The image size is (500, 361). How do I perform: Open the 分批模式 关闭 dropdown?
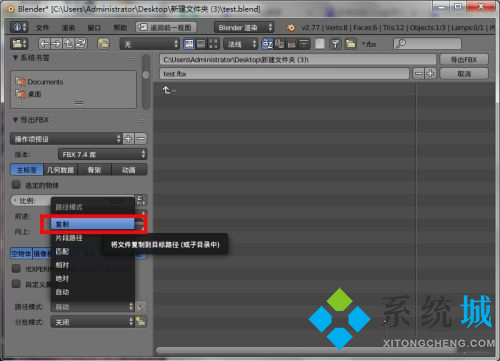92,322
